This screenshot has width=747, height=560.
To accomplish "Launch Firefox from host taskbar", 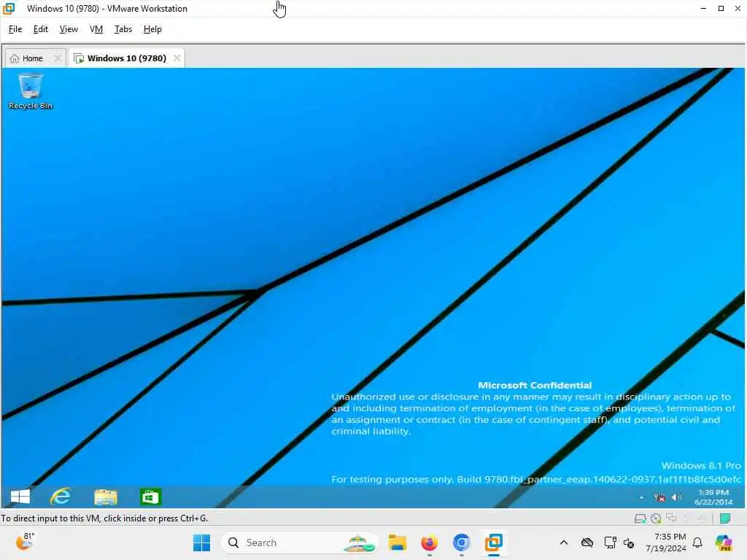I will (x=429, y=542).
